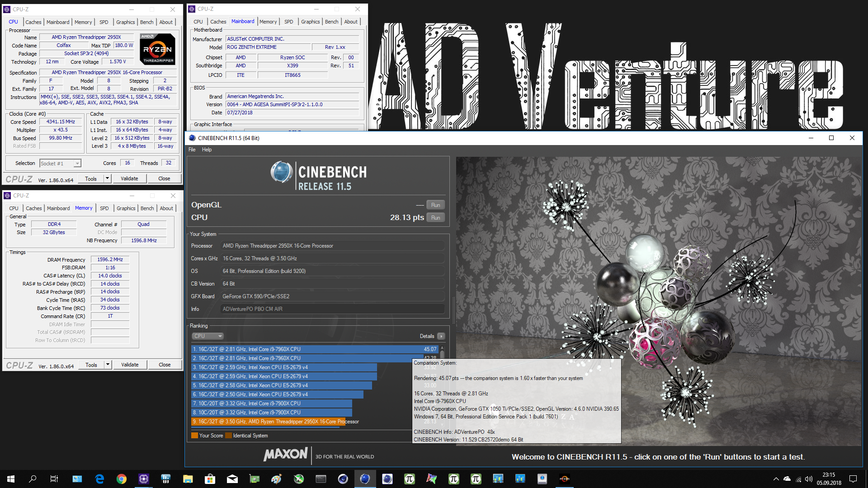
Task: Open the Command Prompt taskbar icon
Action: 321,479
